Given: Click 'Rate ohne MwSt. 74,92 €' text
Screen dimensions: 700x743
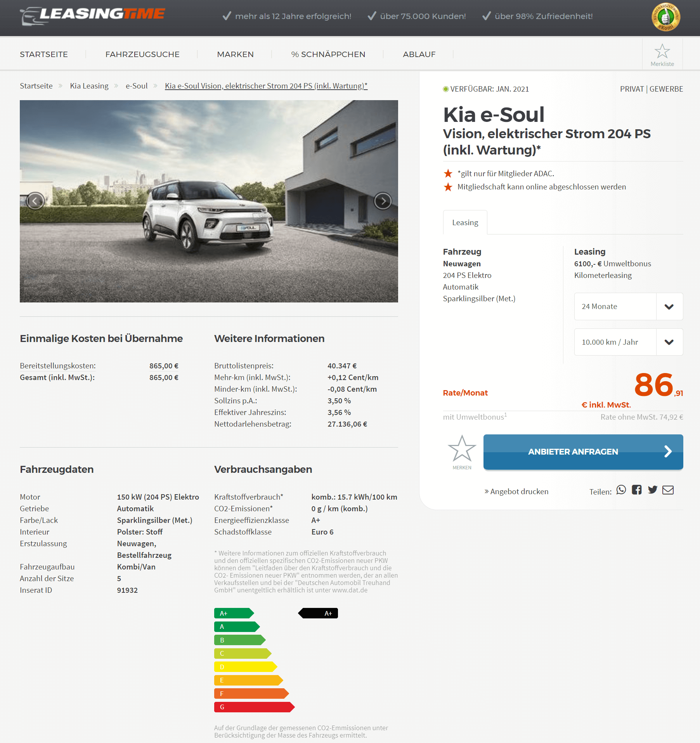Looking at the screenshot, I should click(x=642, y=417).
